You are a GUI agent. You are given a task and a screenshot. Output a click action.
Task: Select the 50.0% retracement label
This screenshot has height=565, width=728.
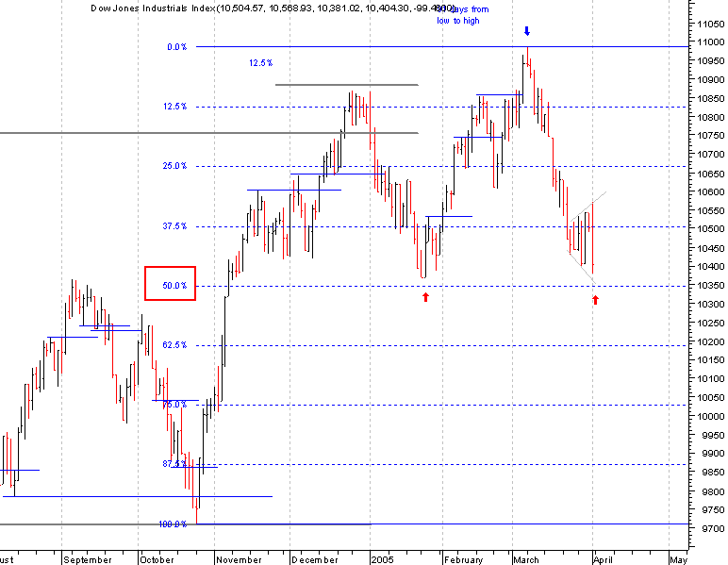click(x=174, y=286)
